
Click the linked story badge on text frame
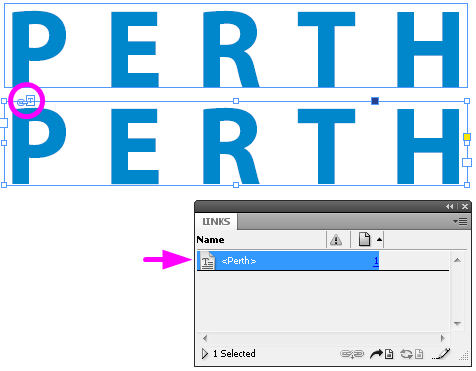[26, 101]
